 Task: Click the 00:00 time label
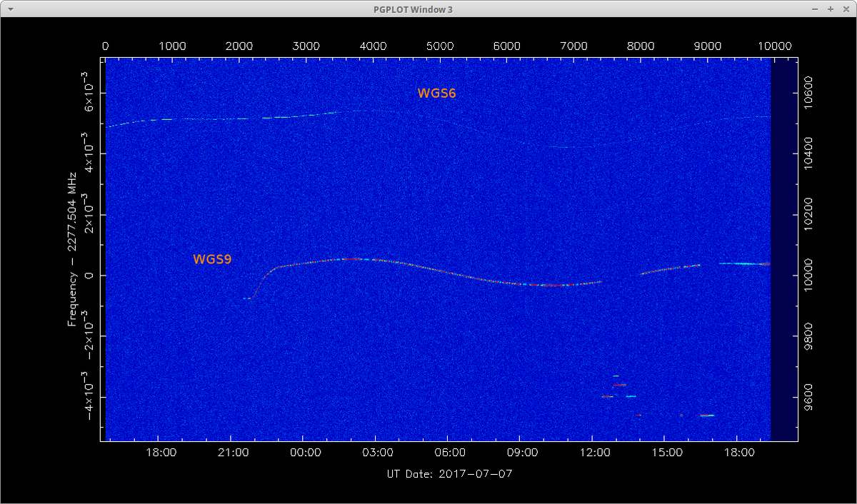click(x=306, y=452)
